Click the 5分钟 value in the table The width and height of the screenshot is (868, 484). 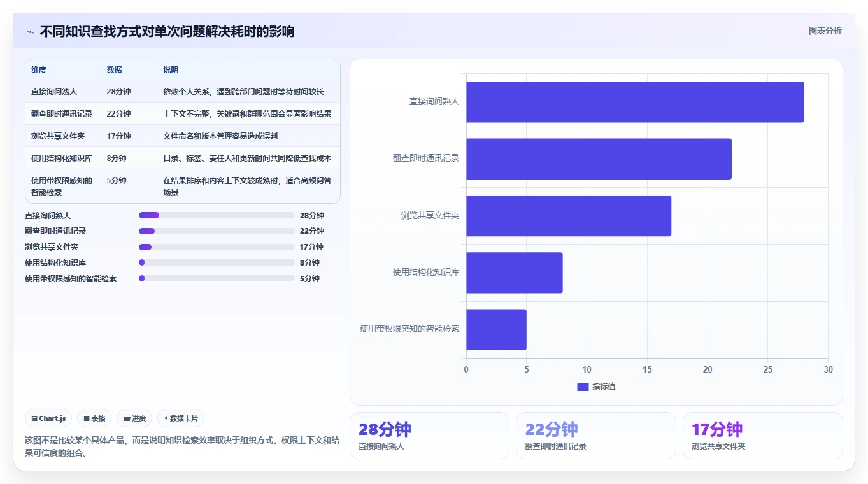tap(117, 181)
